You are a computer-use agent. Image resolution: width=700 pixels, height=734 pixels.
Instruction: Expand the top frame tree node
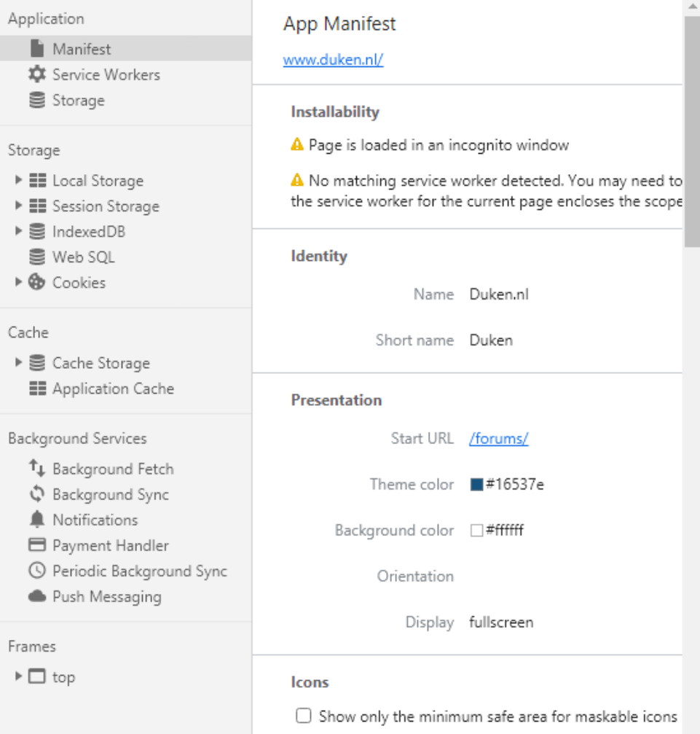(18, 676)
